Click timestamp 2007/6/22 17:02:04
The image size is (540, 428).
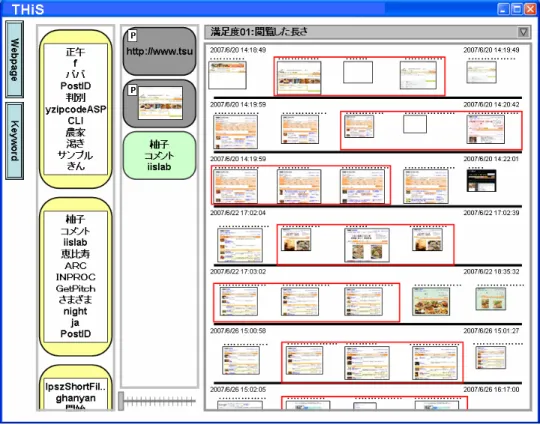point(238,213)
